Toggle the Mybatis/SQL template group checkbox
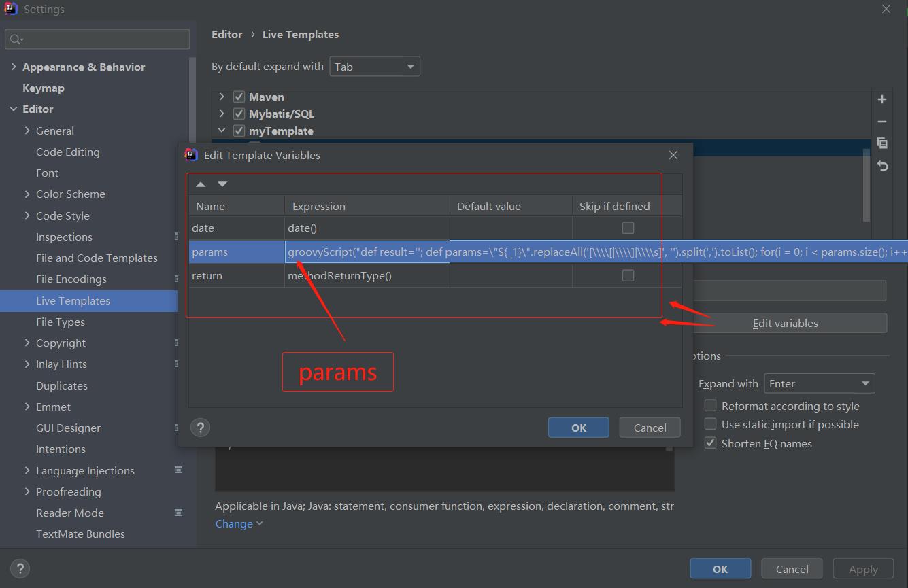This screenshot has height=588, width=908. pos(239,114)
